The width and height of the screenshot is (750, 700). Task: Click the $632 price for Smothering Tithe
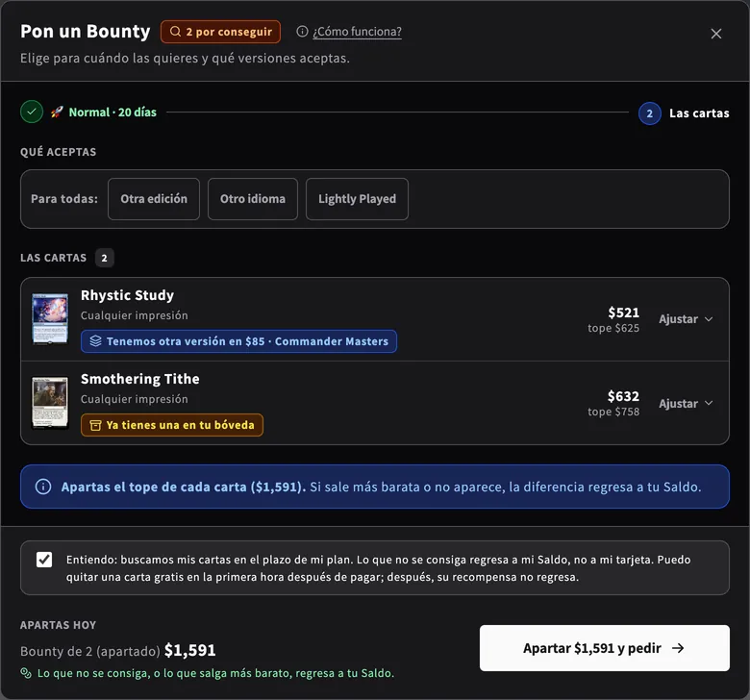623,396
